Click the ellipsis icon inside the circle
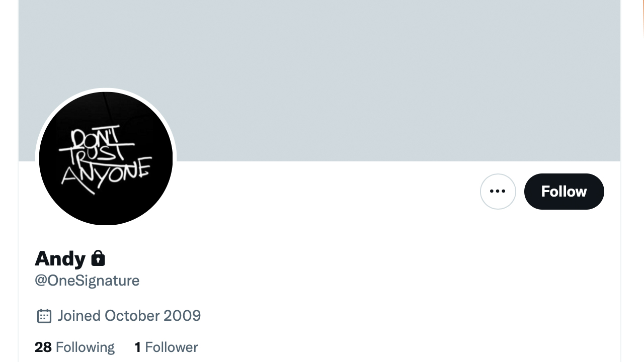Image resolution: width=644 pixels, height=362 pixels. click(x=498, y=191)
